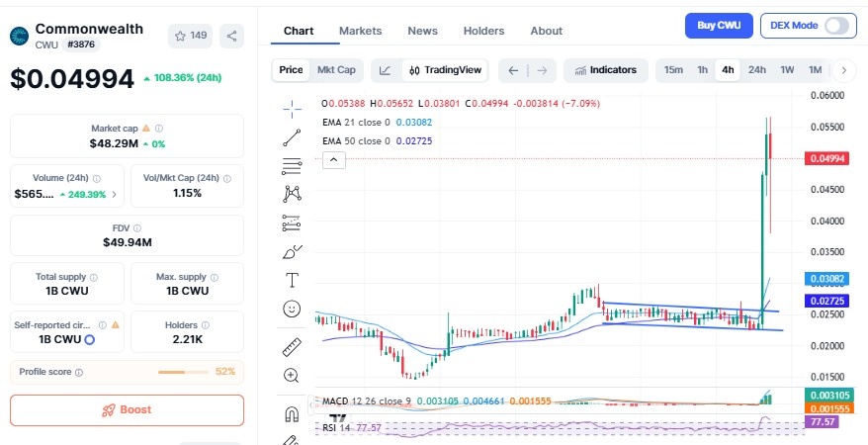Show Max. supply info icon
The image size is (868, 445).
pos(215,277)
